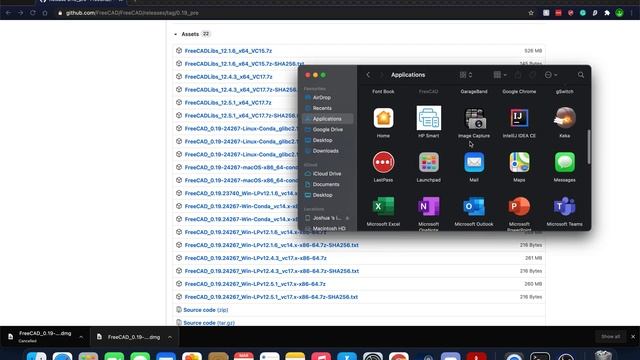Select Documents in Finder sidebar

pyautogui.click(x=326, y=184)
